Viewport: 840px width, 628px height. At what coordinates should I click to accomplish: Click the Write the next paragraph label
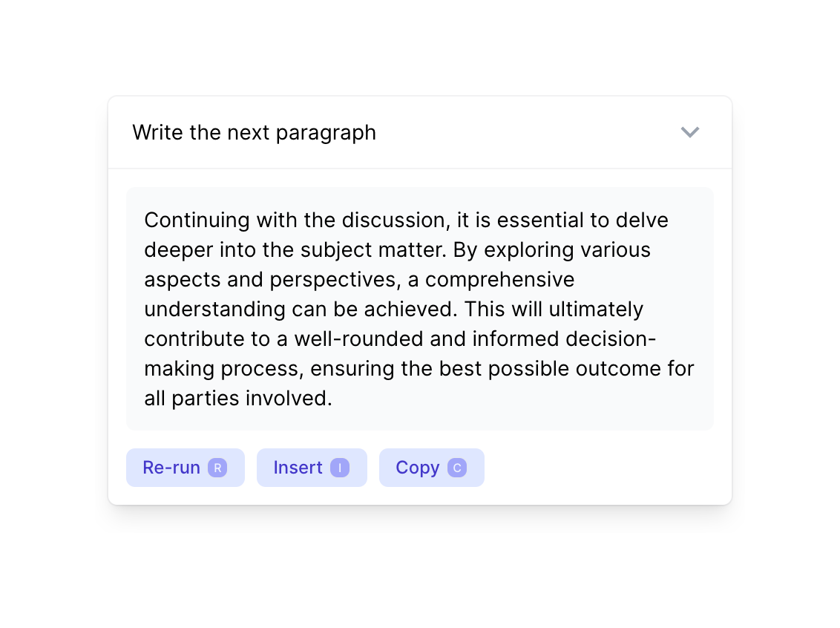click(254, 132)
